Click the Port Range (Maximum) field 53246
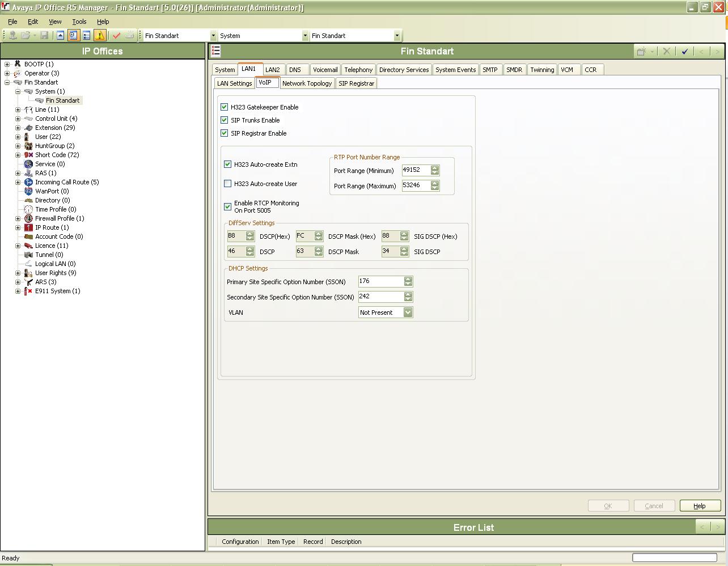 416,185
